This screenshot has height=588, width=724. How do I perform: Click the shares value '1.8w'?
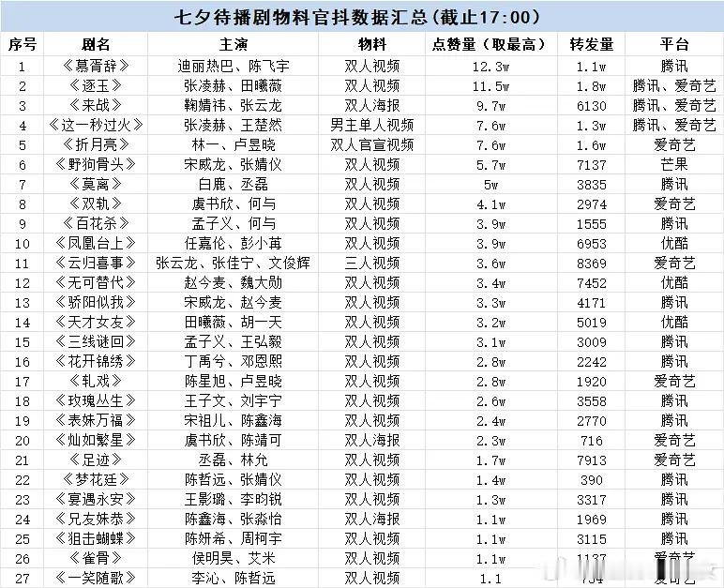592,86
